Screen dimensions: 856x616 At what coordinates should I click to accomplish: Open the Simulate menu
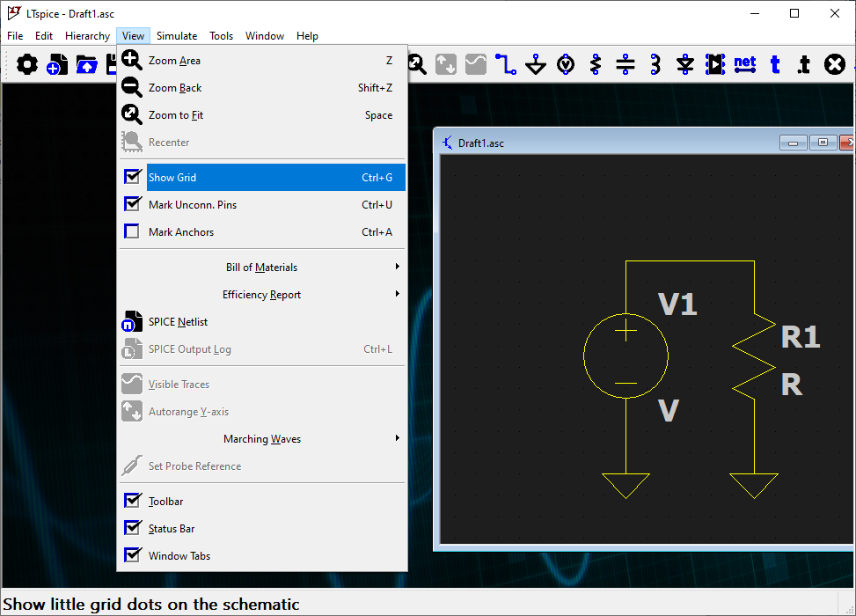[177, 36]
